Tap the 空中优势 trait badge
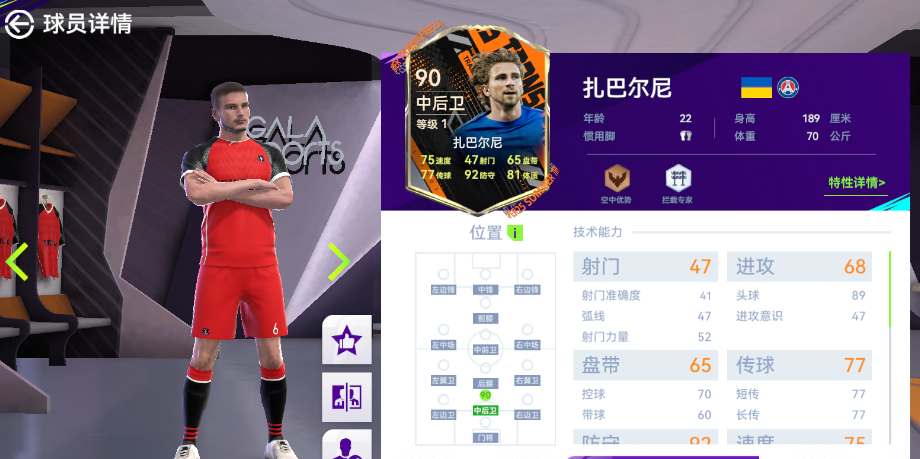The width and height of the screenshot is (920, 459). pyautogui.click(x=616, y=184)
